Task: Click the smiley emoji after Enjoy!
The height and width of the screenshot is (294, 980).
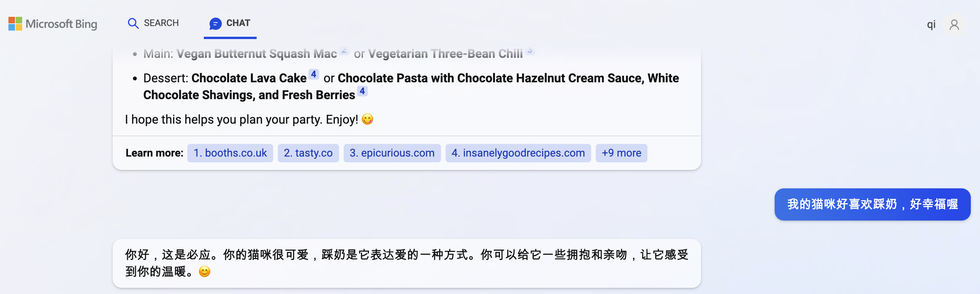Action: [x=367, y=119]
